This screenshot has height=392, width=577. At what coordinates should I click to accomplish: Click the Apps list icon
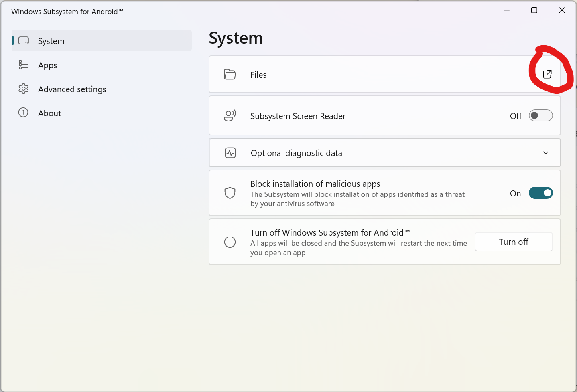click(24, 65)
